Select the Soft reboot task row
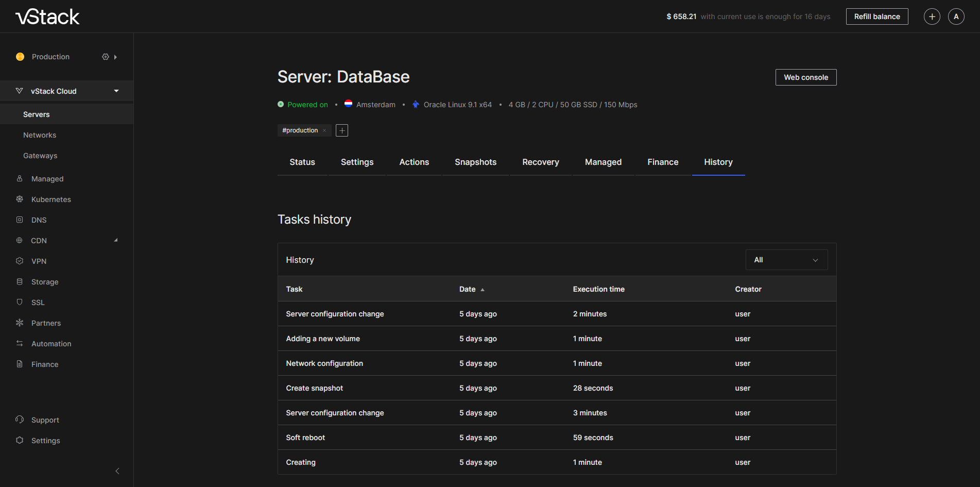Image resolution: width=980 pixels, height=487 pixels. 557,438
